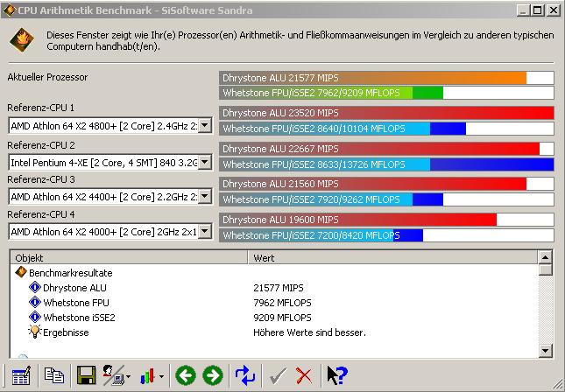
Task: Open the Referenz-CPU 1 dropdown arrow
Action: click(x=205, y=126)
